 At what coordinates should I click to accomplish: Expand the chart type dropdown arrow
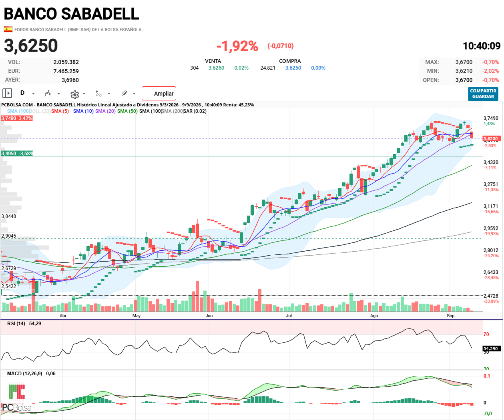(58, 94)
